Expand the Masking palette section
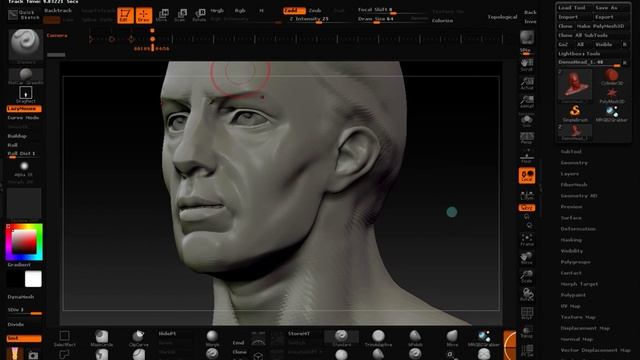 571,240
